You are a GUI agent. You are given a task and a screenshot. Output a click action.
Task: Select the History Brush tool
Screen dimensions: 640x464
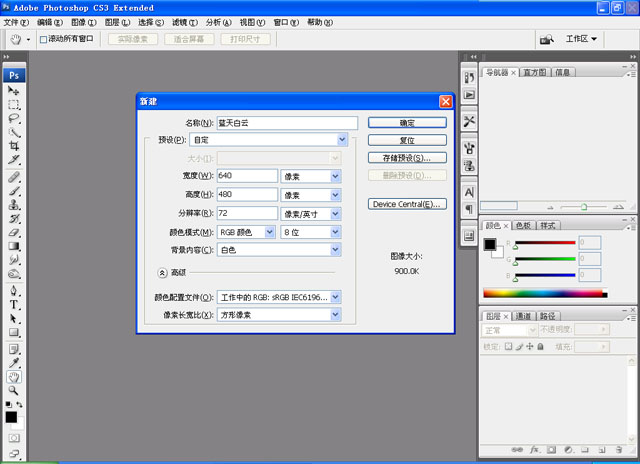point(14,218)
